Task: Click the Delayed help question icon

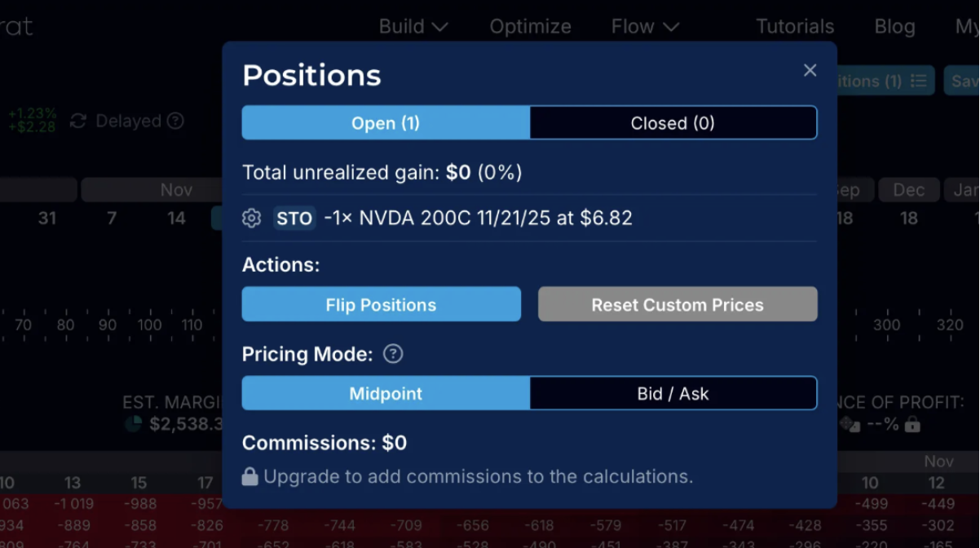Action: 175,122
